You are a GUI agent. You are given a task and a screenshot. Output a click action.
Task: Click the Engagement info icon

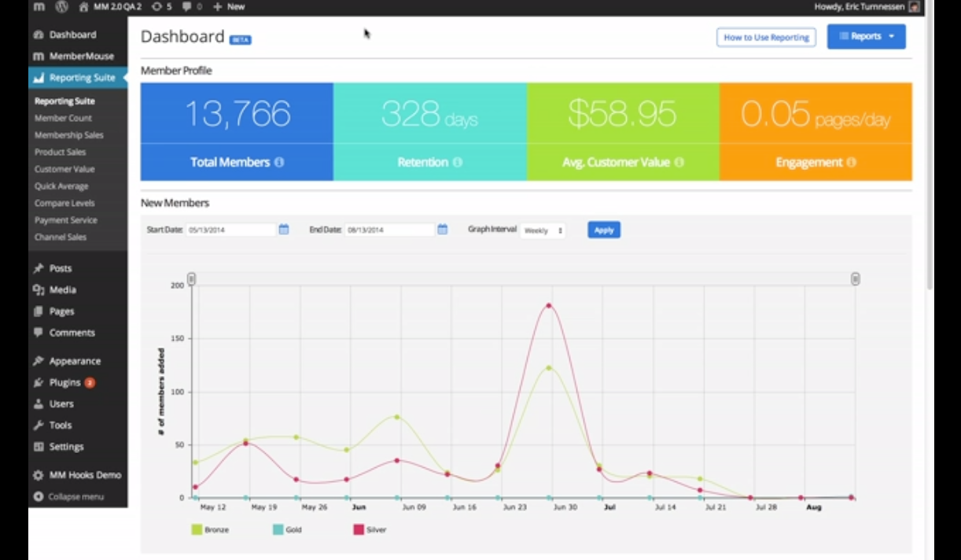click(852, 163)
